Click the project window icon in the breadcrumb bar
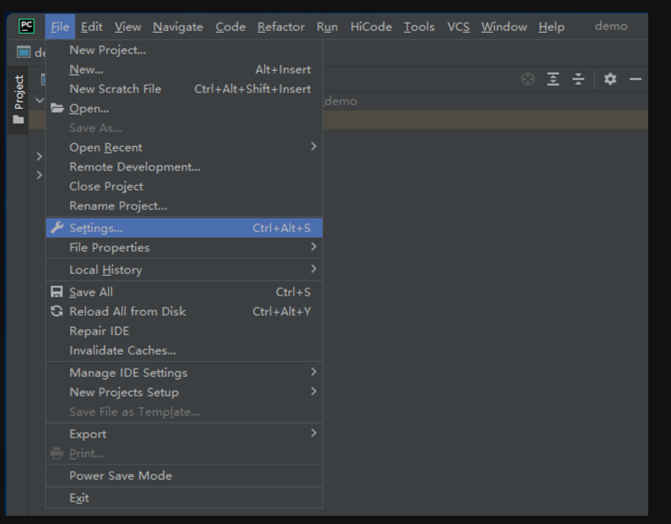Screen dimensions: 671x524 pos(24,52)
